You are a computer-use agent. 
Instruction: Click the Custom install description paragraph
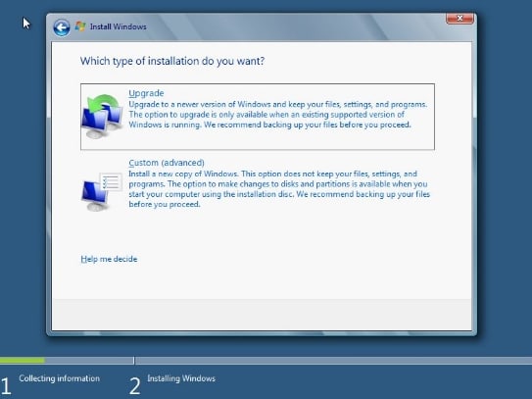(279, 189)
